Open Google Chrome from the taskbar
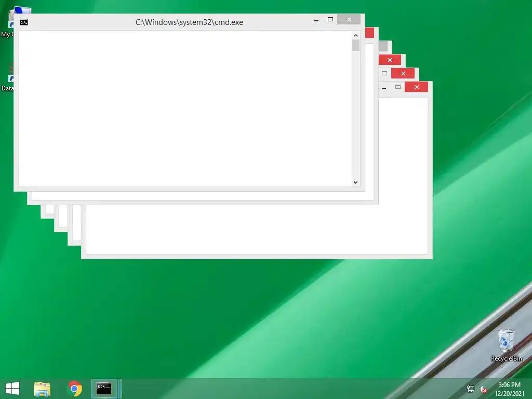Screen dimensions: 532x399 [x=75, y=389]
